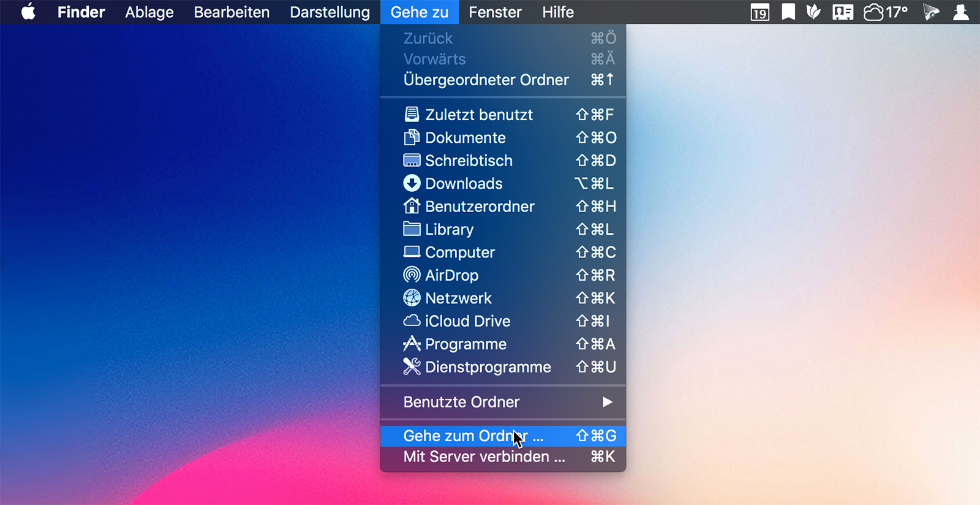
Task: Click the Dienstprogramme tools icon
Action: point(412,366)
